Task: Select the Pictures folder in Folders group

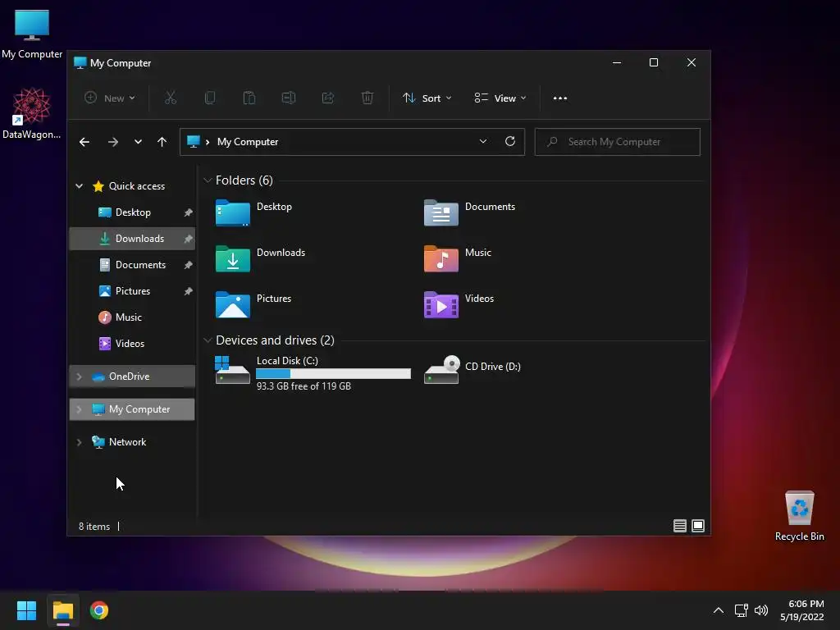Action: 254,305
